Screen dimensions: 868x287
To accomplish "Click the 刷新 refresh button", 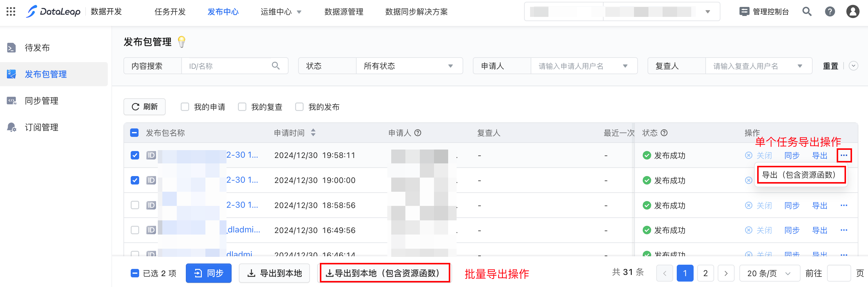I will (145, 107).
